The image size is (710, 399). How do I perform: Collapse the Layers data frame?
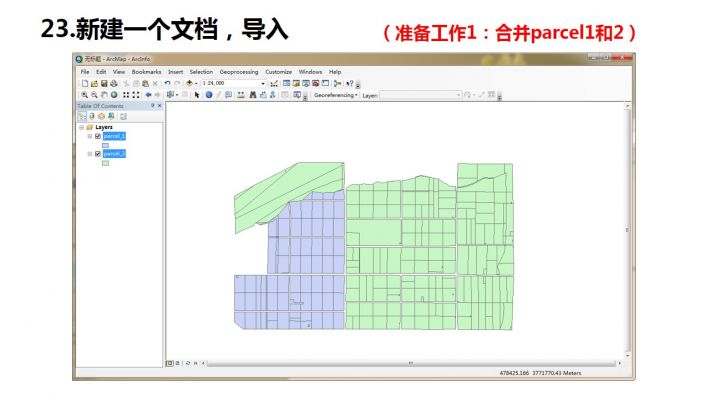[x=82, y=128]
